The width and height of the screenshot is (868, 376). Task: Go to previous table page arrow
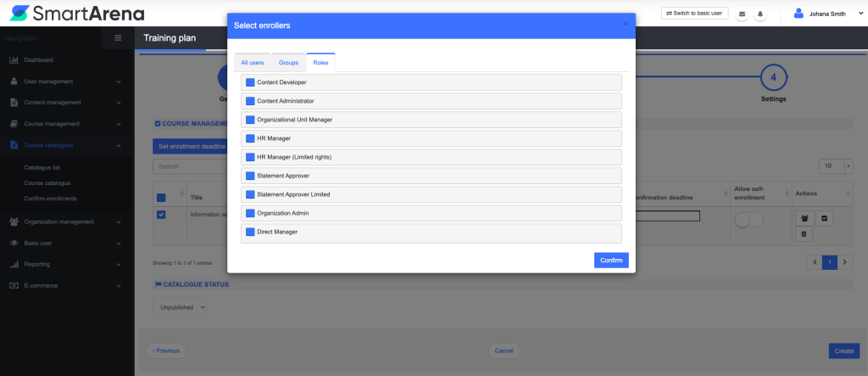(x=815, y=261)
